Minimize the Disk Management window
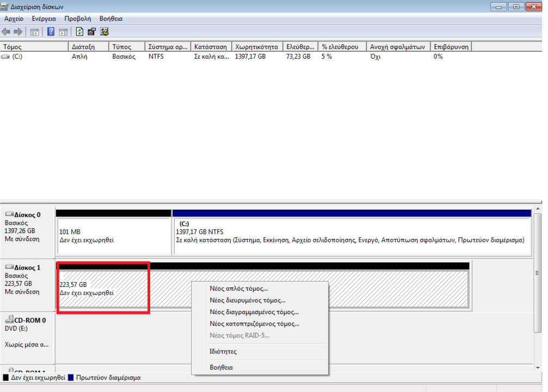 coord(498,7)
